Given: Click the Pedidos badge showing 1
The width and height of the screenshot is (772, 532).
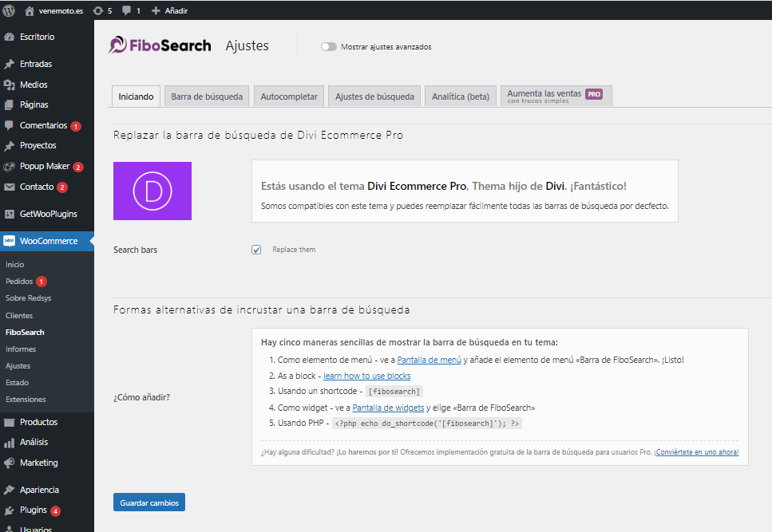Looking at the screenshot, I should (x=42, y=282).
